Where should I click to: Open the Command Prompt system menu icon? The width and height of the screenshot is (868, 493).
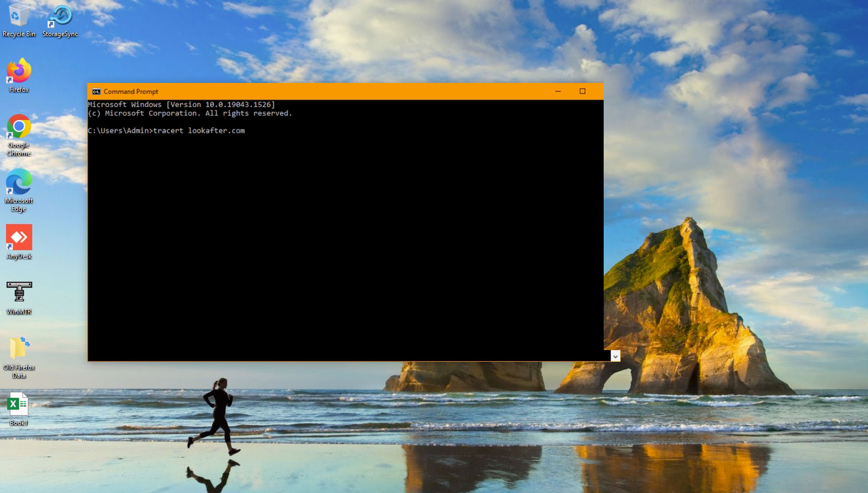[x=96, y=92]
